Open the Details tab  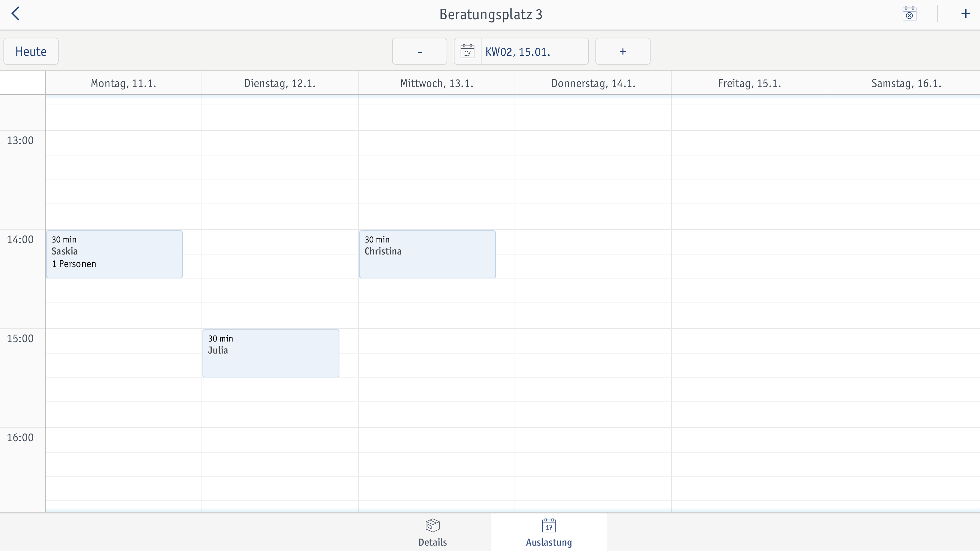432,532
